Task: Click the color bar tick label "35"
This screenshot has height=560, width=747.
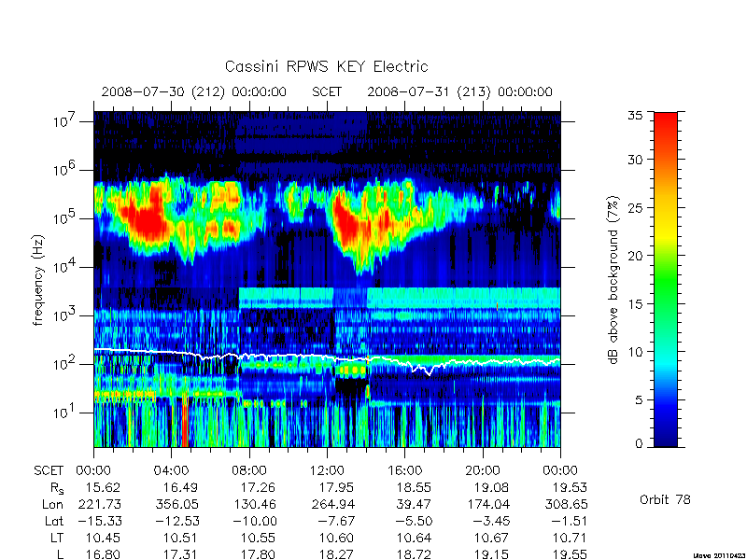Action: tap(635, 116)
